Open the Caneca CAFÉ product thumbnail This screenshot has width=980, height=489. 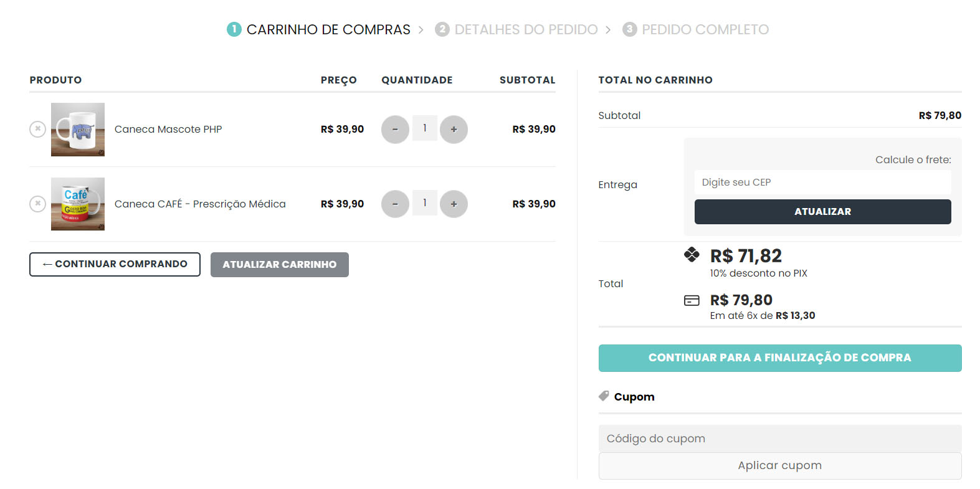[77, 204]
